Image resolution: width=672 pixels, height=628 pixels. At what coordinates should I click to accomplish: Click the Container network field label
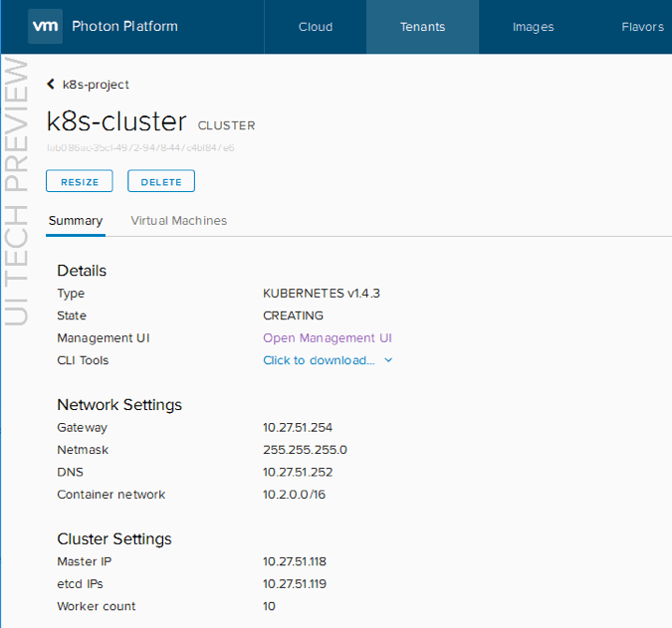[111, 495]
